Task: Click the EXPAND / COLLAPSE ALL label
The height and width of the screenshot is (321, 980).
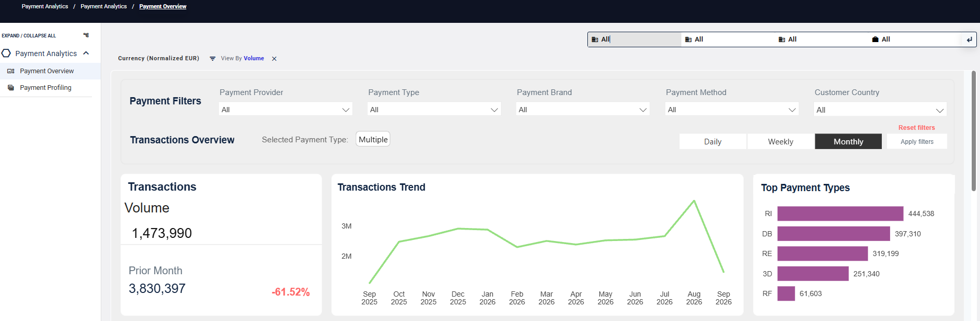Action: tap(29, 36)
